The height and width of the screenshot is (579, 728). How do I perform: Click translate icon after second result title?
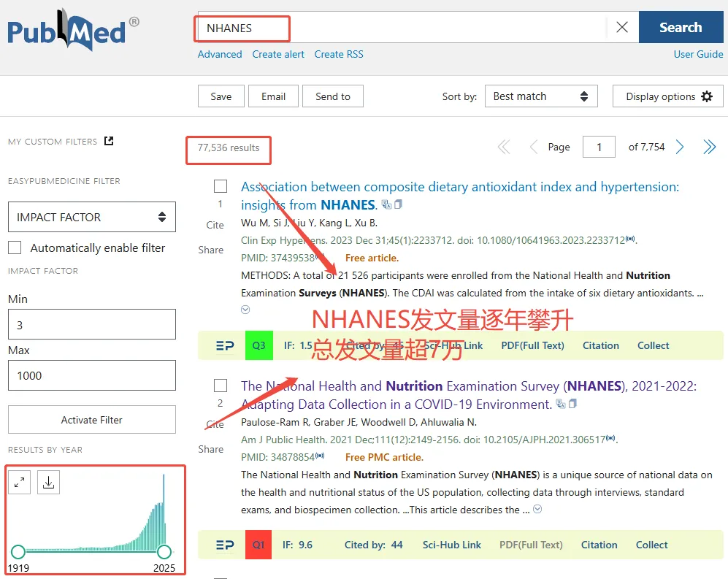561,404
